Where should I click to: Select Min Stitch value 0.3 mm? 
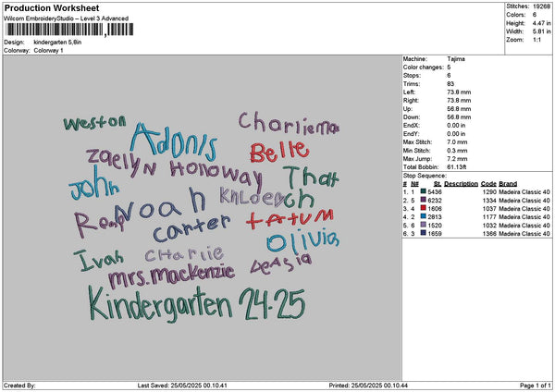tap(457, 151)
